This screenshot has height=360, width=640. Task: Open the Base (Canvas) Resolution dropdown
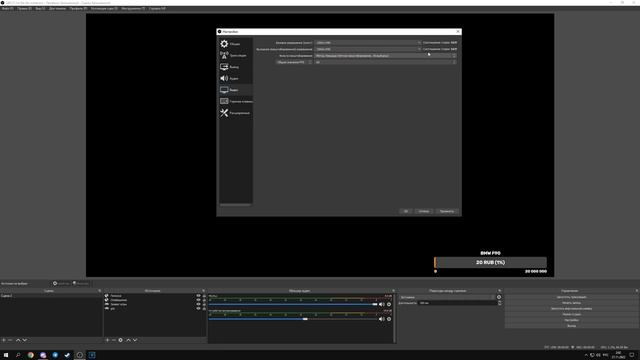click(x=367, y=42)
